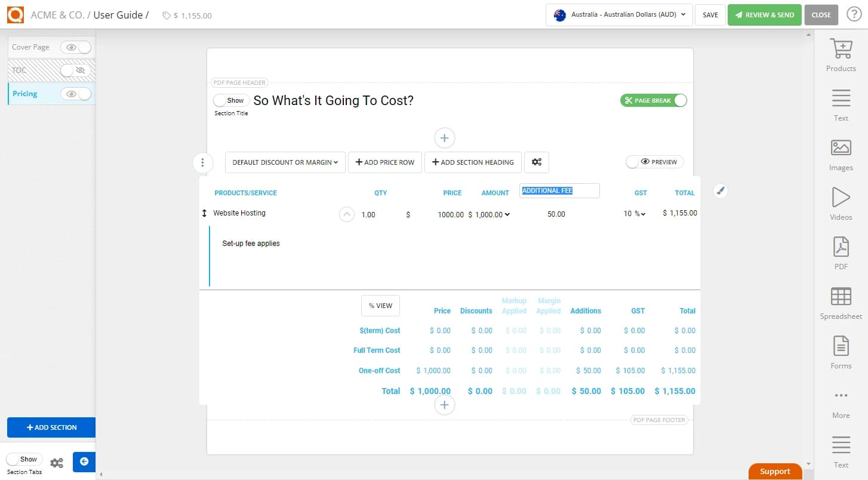Select the Images block icon

pyautogui.click(x=841, y=155)
